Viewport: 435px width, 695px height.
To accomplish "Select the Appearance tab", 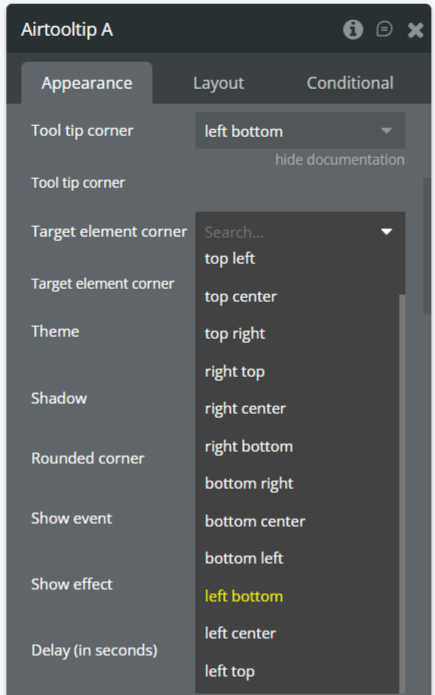I will 87,83.
